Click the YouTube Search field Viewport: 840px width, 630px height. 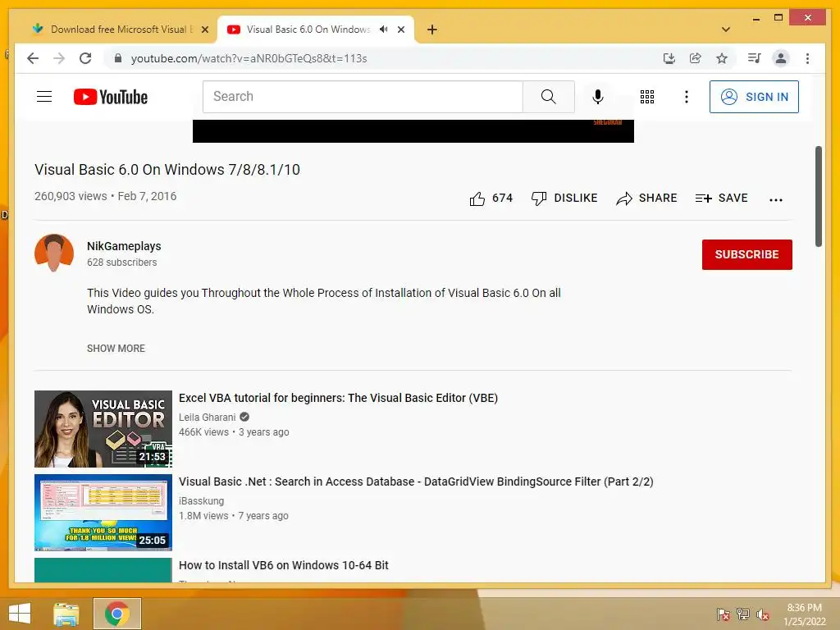click(363, 97)
